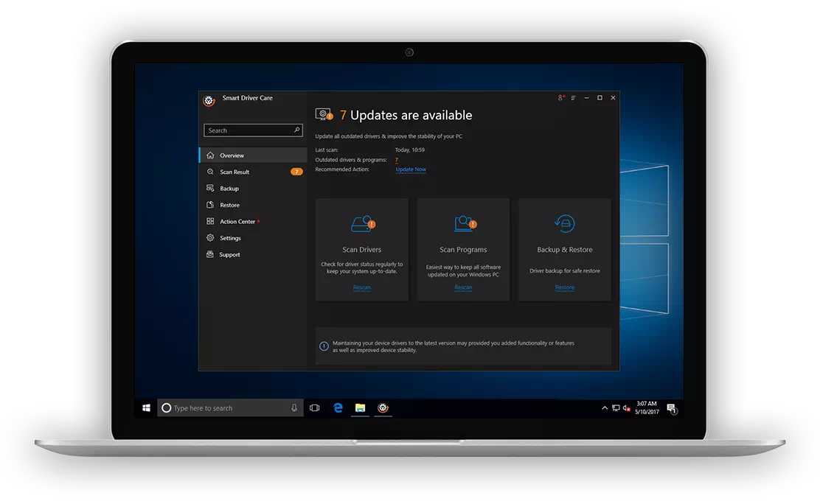This screenshot has height=504, width=820.
Task: Click Rescan under Scan Programs
Action: [x=463, y=287]
